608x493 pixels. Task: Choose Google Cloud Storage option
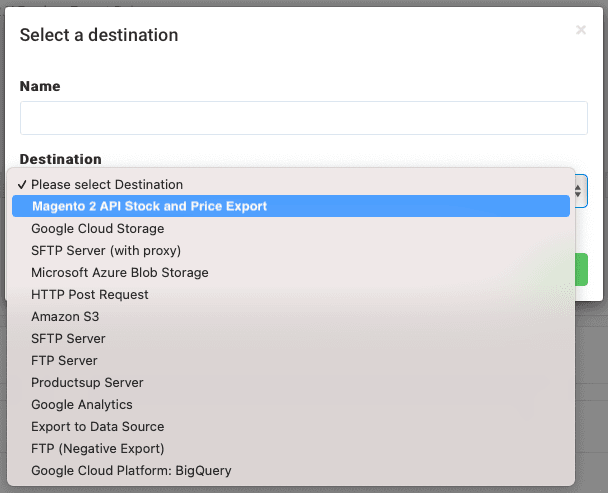pyautogui.click(x=97, y=228)
